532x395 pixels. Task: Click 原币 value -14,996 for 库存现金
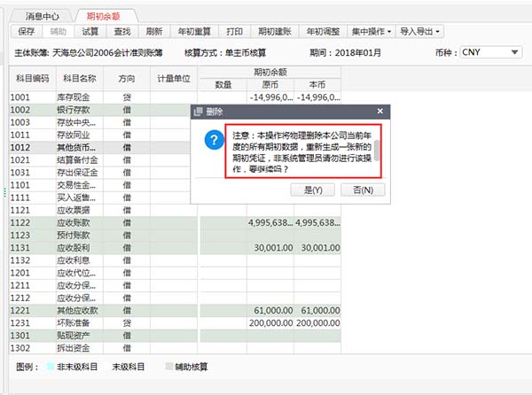tap(270, 97)
